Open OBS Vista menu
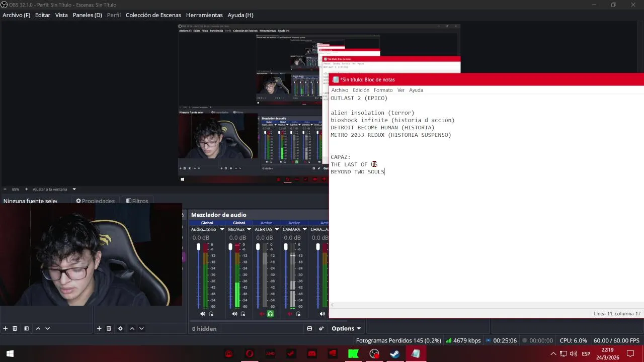The image size is (644, 362). tap(61, 15)
